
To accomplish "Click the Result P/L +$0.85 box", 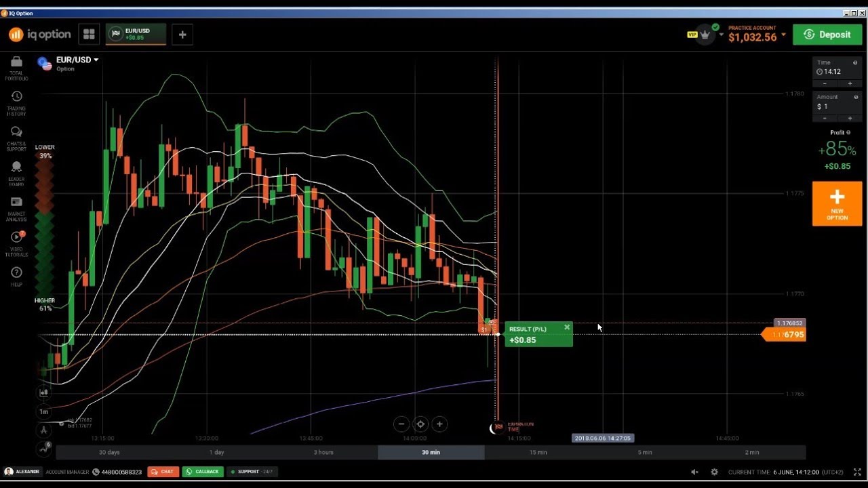I will point(538,335).
